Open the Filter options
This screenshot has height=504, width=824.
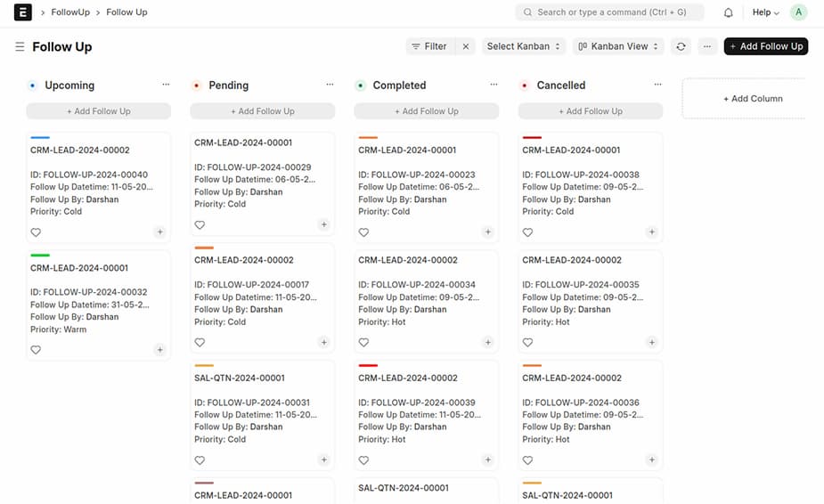click(x=430, y=46)
